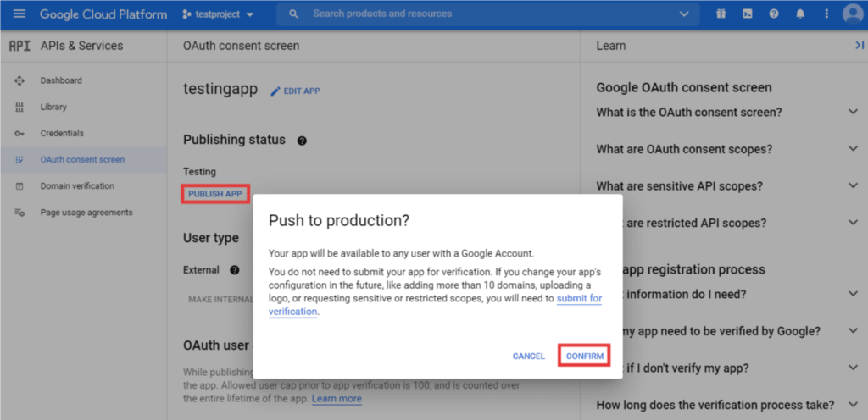
Task: Click the magnifier search icon
Action: [x=294, y=14]
